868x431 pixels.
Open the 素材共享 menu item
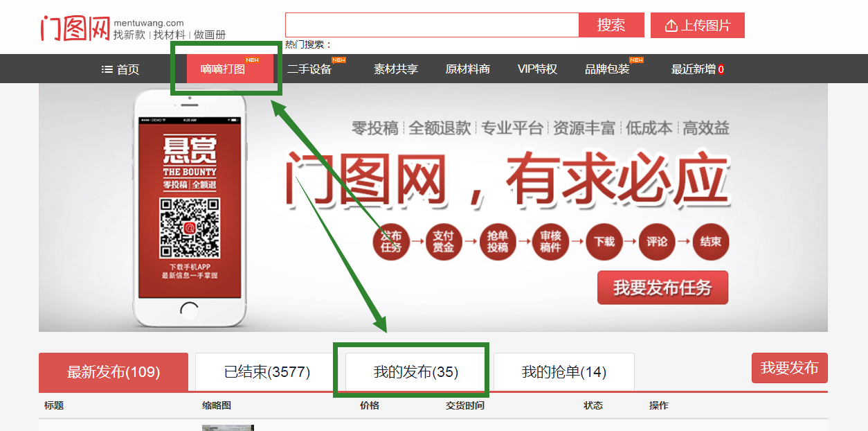click(396, 69)
